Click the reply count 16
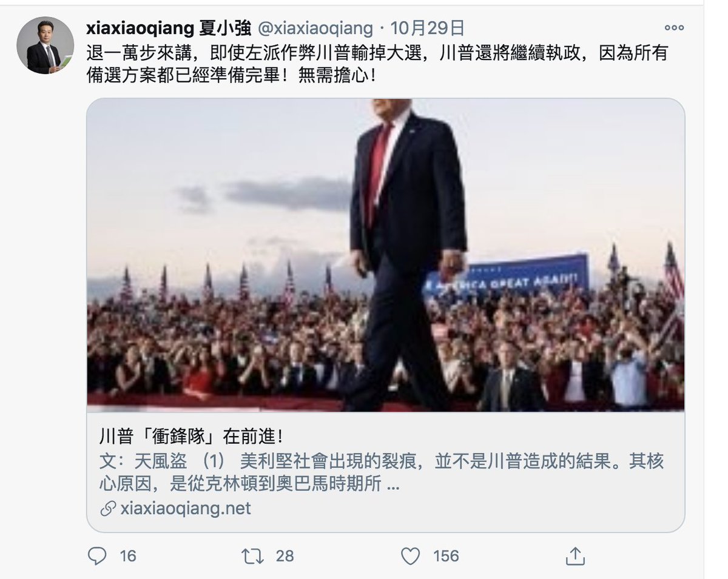The height and width of the screenshot is (579, 728). [x=128, y=555]
